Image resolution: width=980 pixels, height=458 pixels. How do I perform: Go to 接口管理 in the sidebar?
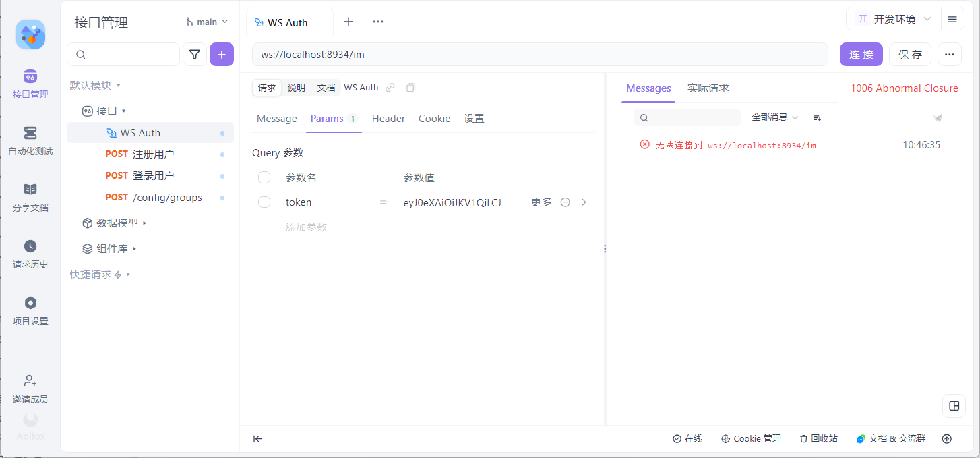pyautogui.click(x=30, y=84)
